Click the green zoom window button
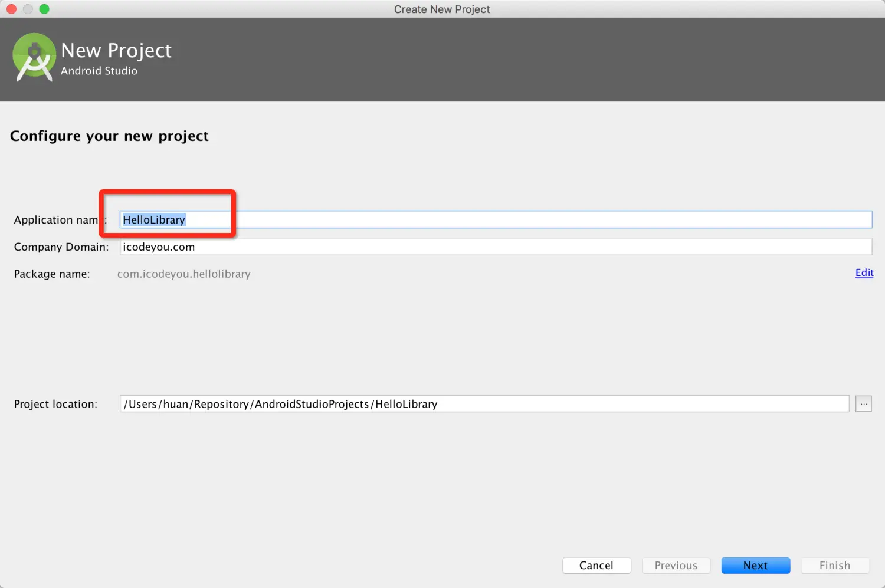 point(44,9)
